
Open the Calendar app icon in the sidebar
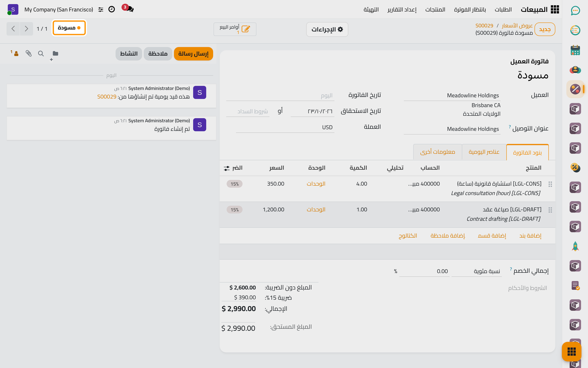(575, 50)
